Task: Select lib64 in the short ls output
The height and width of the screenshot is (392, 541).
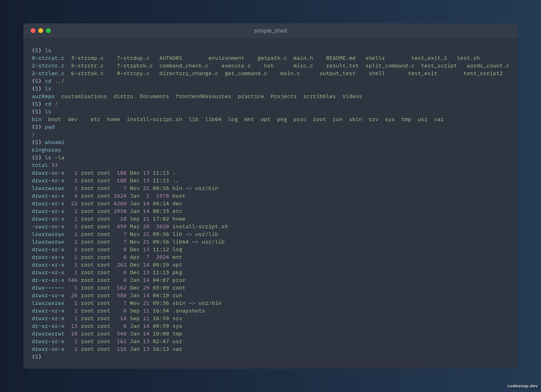Action: click(213, 119)
